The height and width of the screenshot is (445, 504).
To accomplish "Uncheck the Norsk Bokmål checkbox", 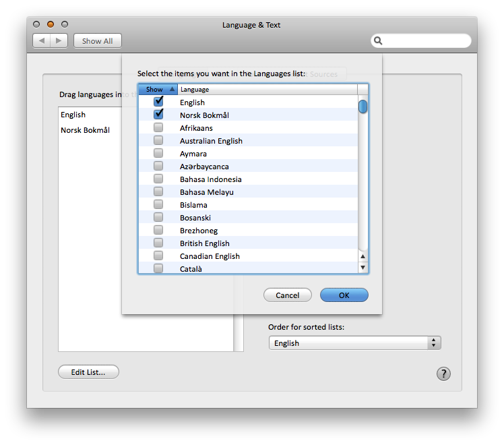I will [x=158, y=114].
